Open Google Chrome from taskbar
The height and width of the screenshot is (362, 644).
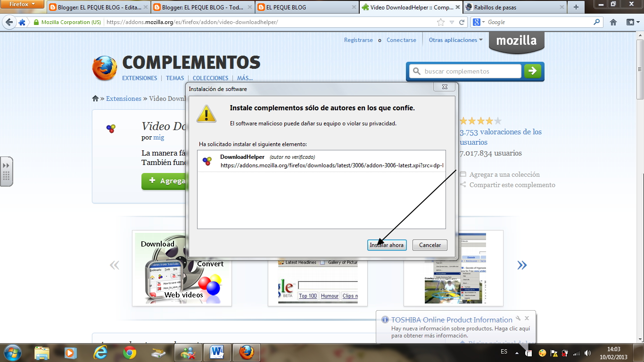click(x=129, y=352)
